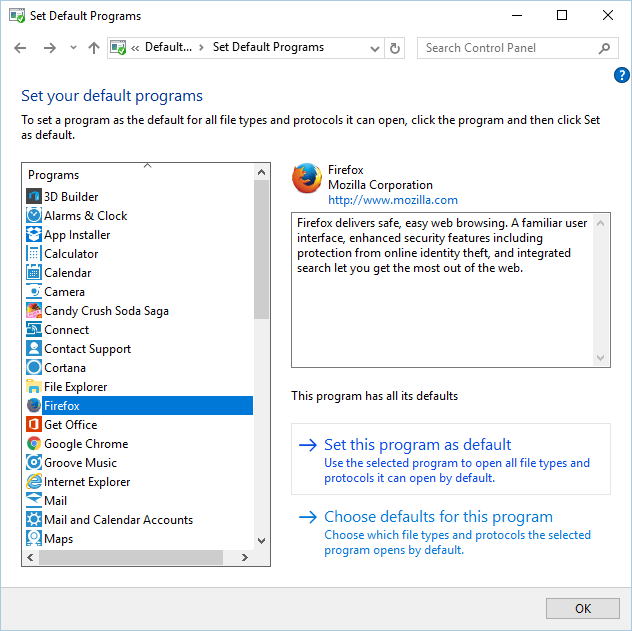Viewport: 632px width, 631px height.
Task: Click the App Installer box icon
Action: [x=34, y=235]
